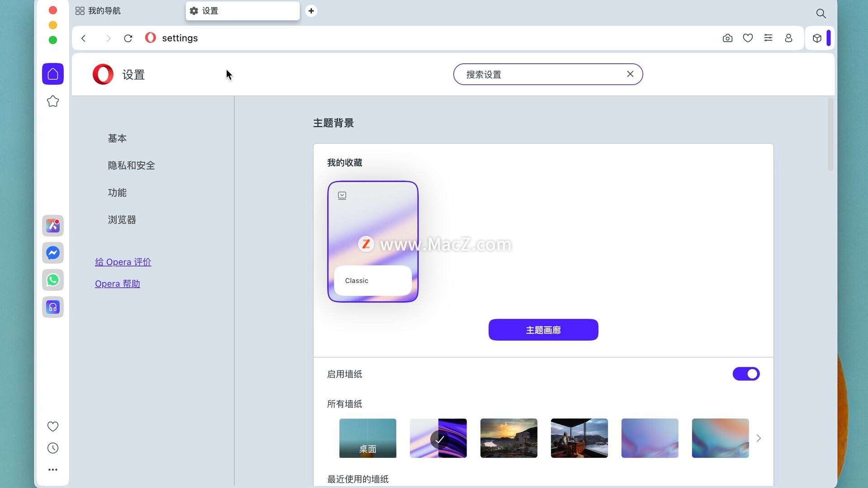This screenshot has width=868, height=488.
Task: Switch to the 我的导航 tab
Action: pos(99,11)
